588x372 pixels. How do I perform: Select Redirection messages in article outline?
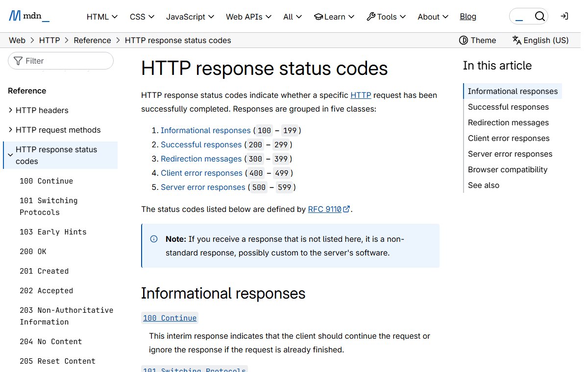point(508,122)
